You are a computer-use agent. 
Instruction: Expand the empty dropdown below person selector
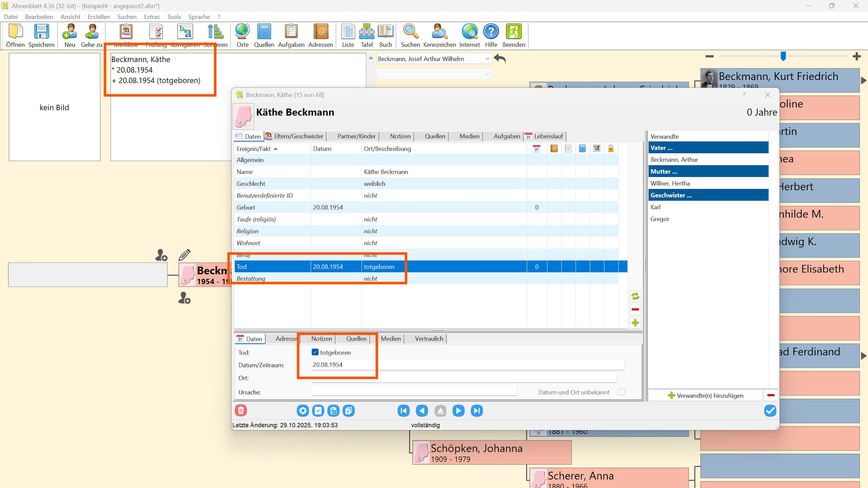coord(487,74)
